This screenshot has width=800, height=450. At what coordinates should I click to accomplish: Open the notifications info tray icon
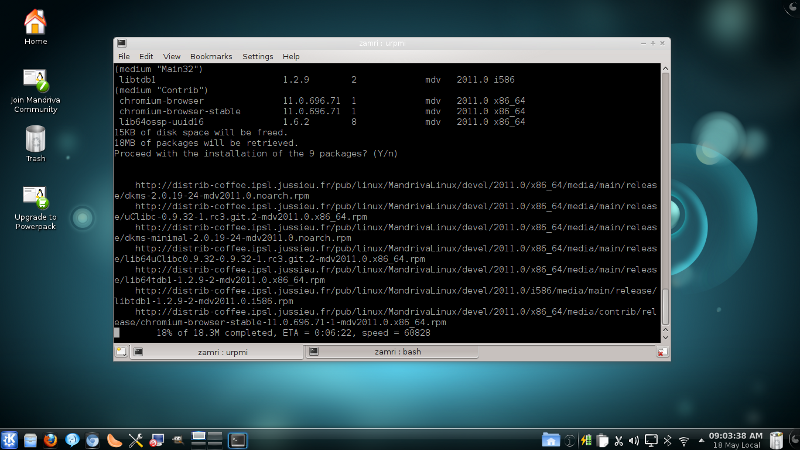(x=570, y=440)
